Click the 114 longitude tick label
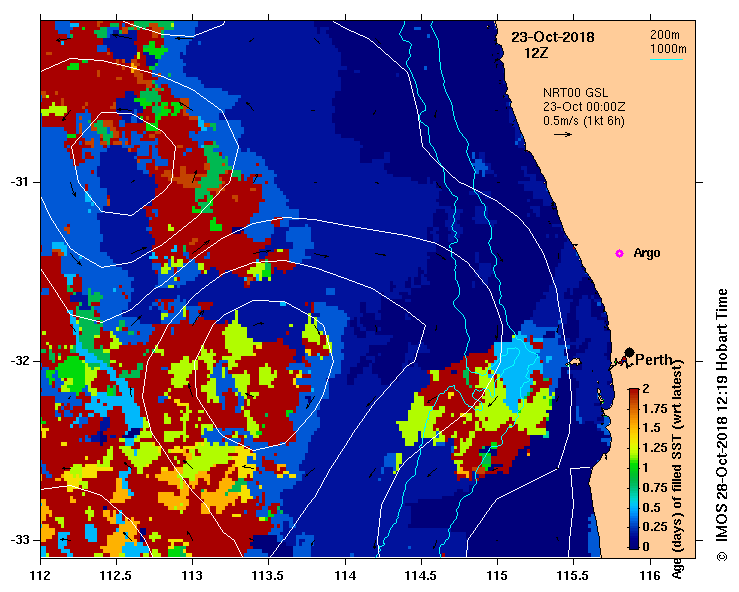The height and width of the screenshot is (592, 739). [345, 576]
